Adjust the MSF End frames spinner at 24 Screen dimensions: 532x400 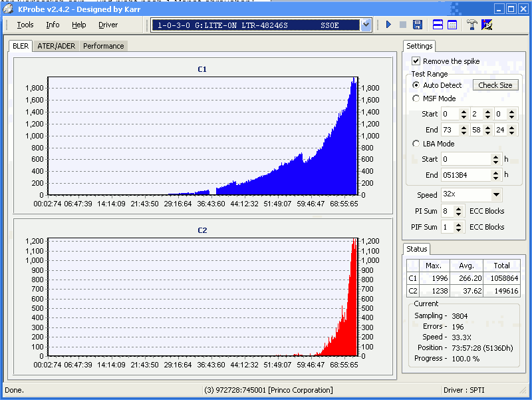click(x=511, y=130)
